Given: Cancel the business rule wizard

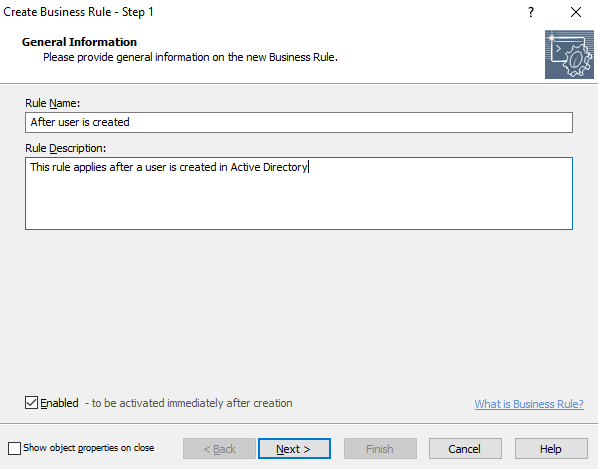Looking at the screenshot, I should (465, 449).
